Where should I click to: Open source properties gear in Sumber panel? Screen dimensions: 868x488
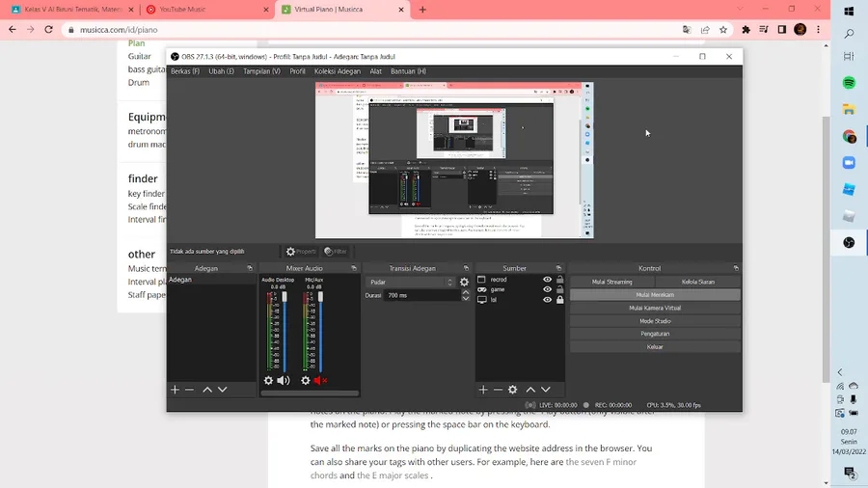pos(513,390)
